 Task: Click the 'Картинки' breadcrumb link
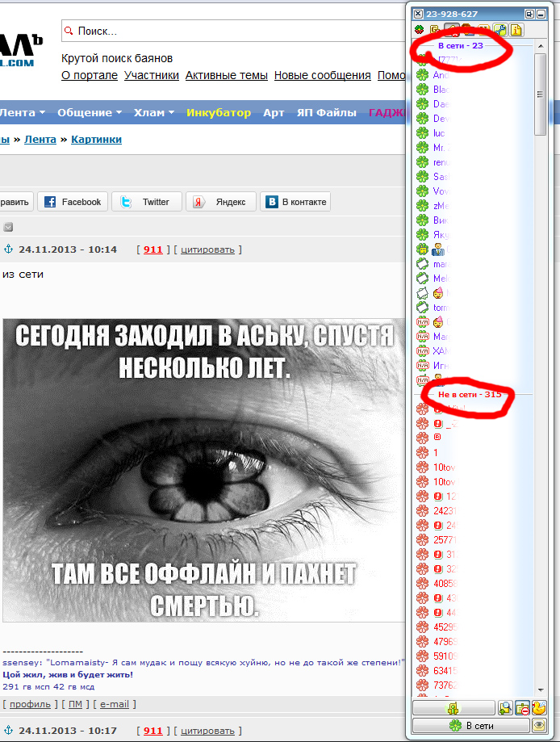[97, 140]
